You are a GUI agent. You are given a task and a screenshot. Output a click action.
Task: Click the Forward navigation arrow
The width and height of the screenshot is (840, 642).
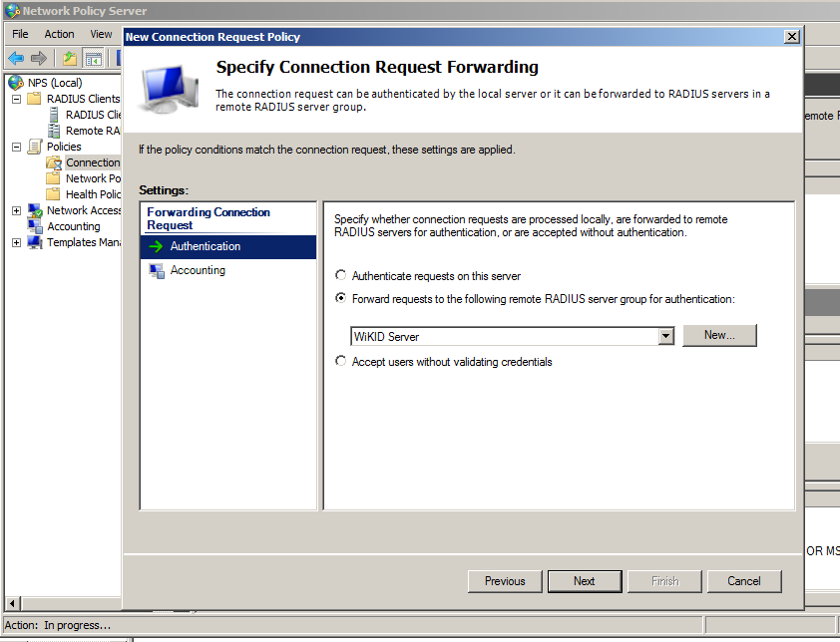coord(39,57)
